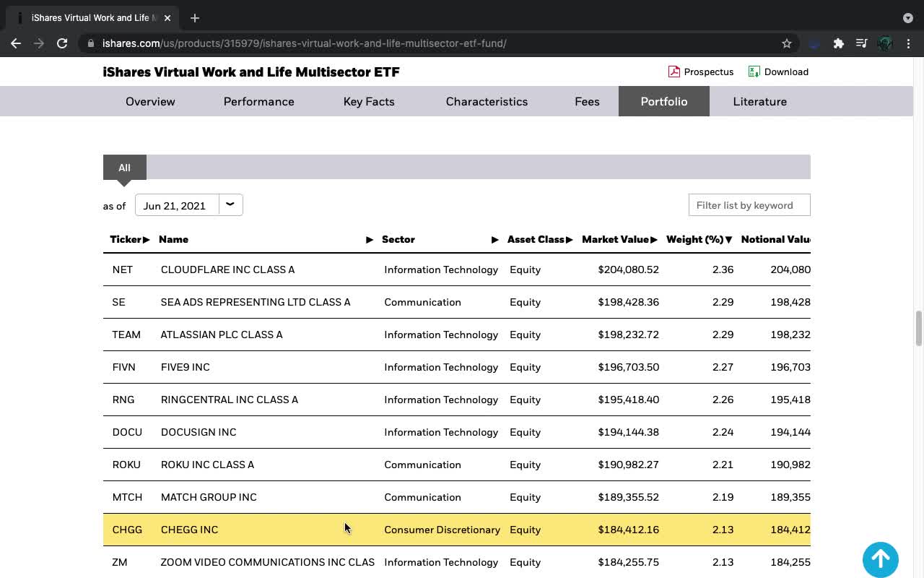This screenshot has width=924, height=578.
Task: Click the browser forward arrow
Action: [x=39, y=43]
